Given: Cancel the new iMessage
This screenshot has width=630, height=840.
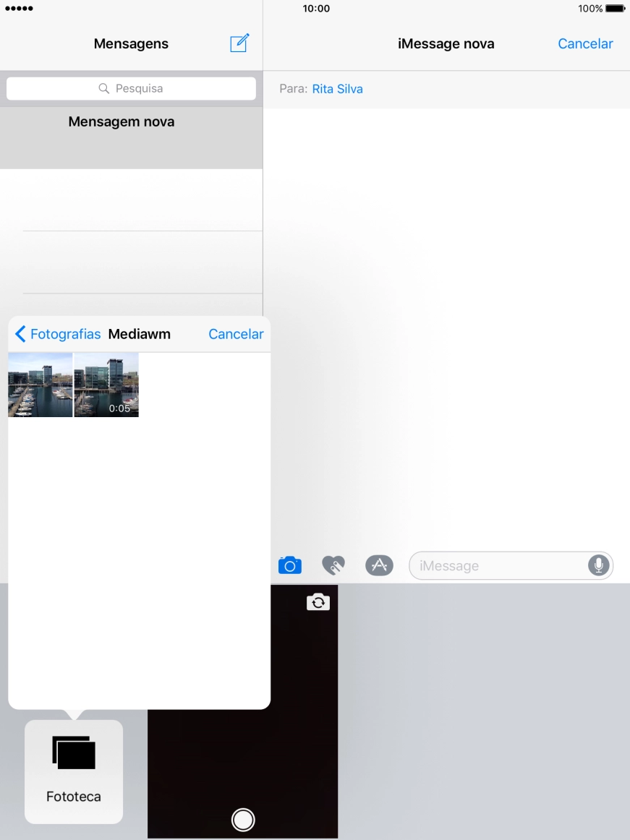Looking at the screenshot, I should pyautogui.click(x=585, y=43).
